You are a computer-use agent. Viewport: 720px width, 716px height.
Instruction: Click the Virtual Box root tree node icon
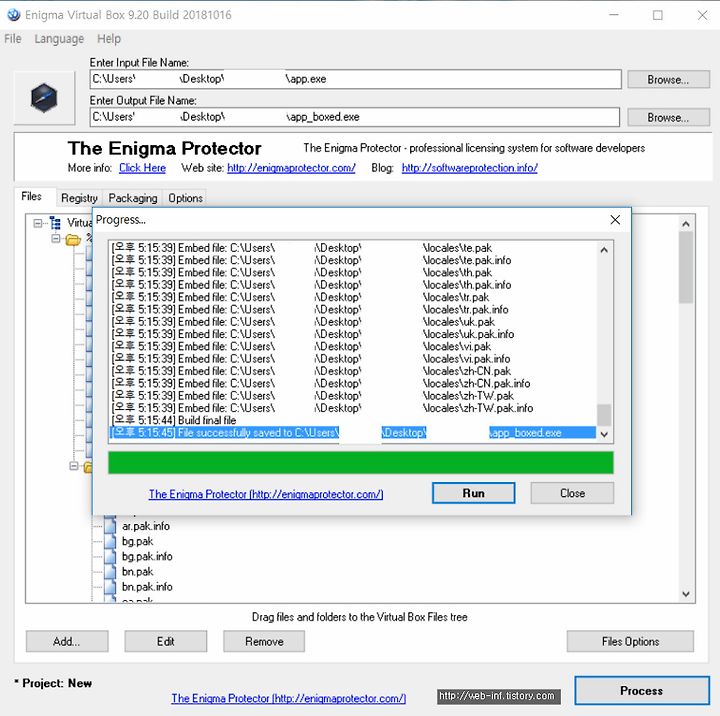click(x=56, y=223)
